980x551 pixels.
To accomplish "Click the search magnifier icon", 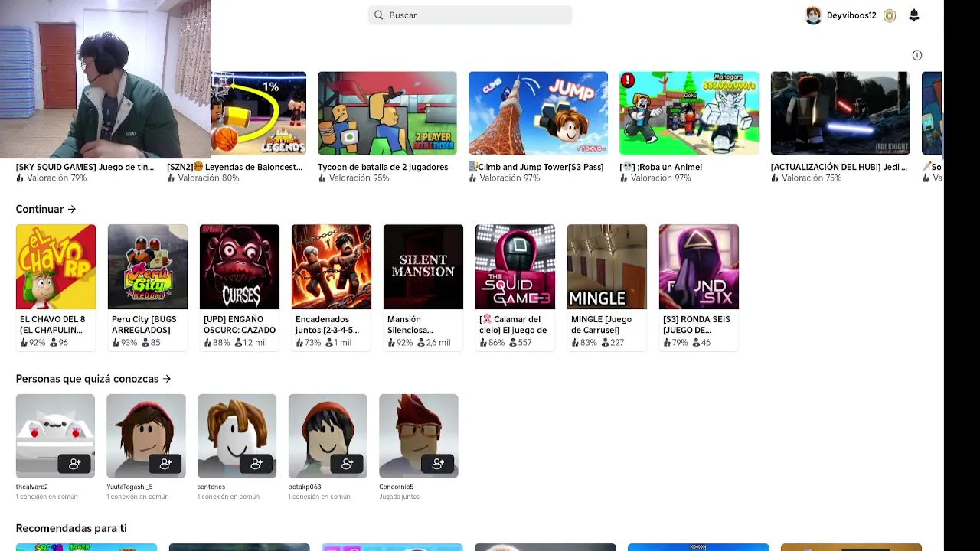I will pyautogui.click(x=378, y=15).
